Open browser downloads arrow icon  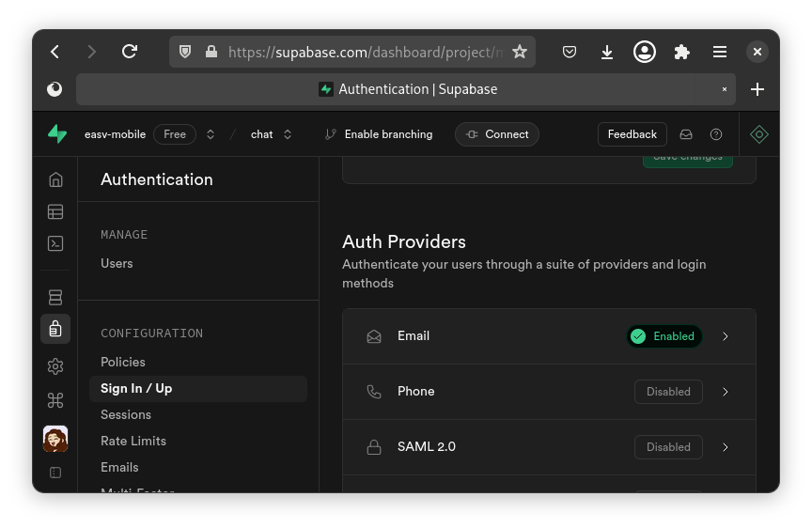coord(607,52)
